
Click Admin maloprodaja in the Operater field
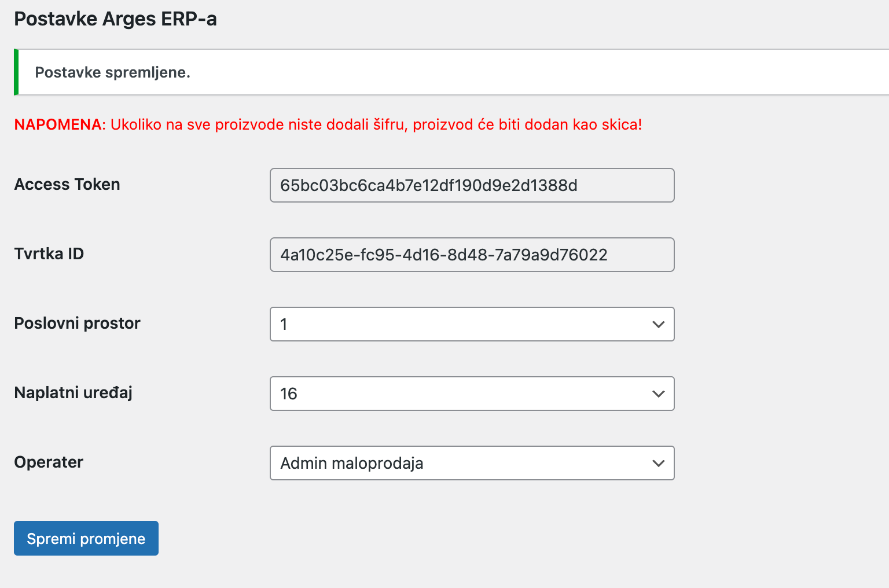[351, 463]
